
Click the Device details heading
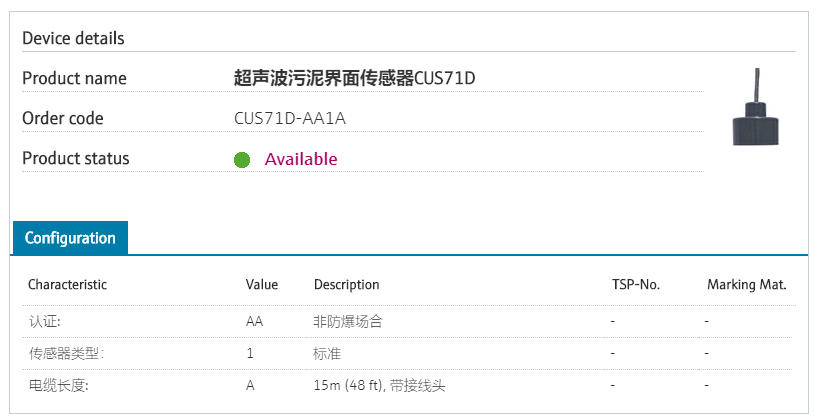tap(73, 38)
